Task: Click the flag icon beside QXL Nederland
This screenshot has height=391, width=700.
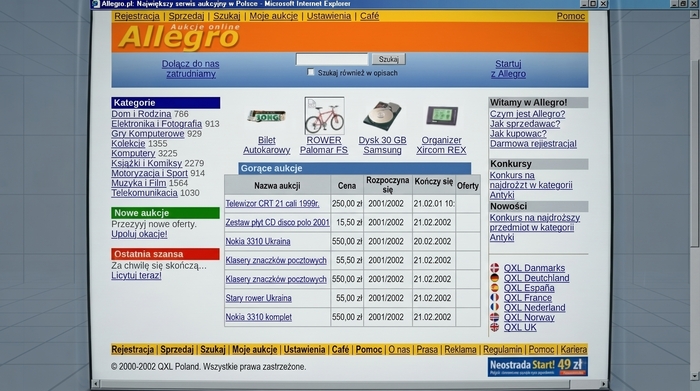Action: coord(495,307)
